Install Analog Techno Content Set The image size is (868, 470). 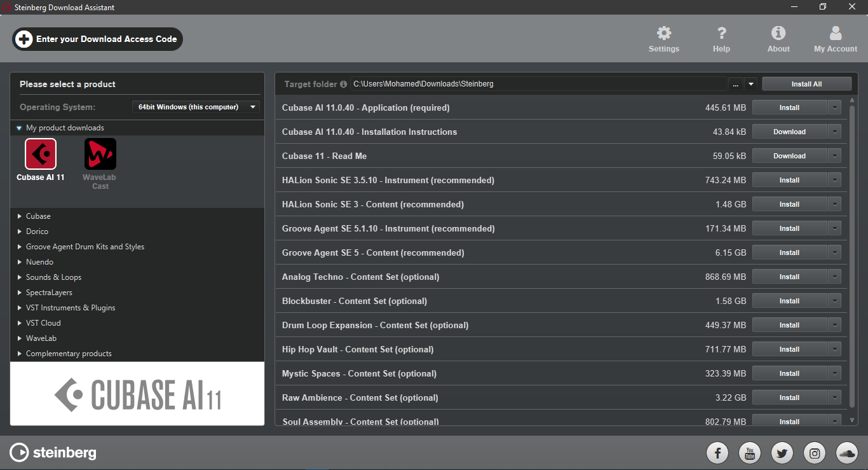[x=790, y=277]
